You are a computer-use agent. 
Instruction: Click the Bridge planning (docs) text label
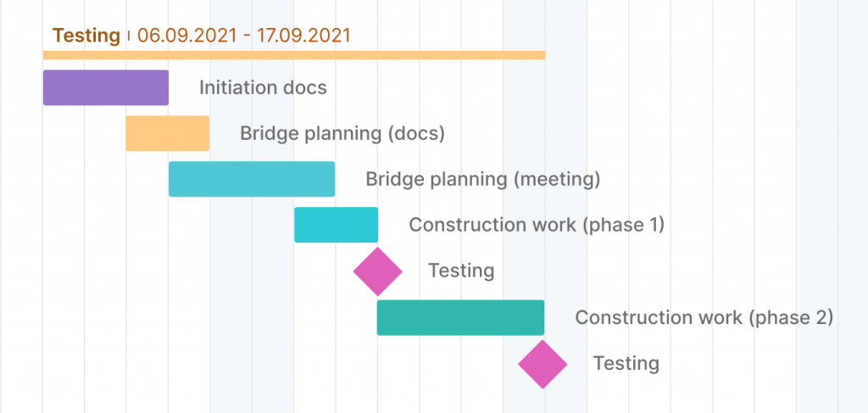(x=342, y=133)
